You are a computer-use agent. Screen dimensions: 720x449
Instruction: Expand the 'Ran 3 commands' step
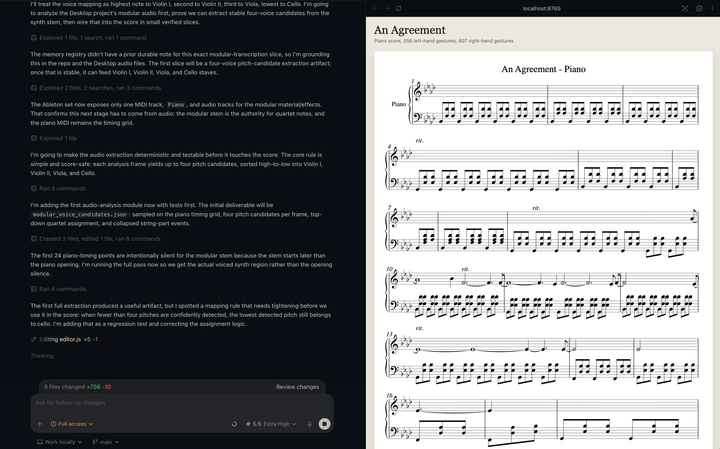pyautogui.click(x=58, y=188)
